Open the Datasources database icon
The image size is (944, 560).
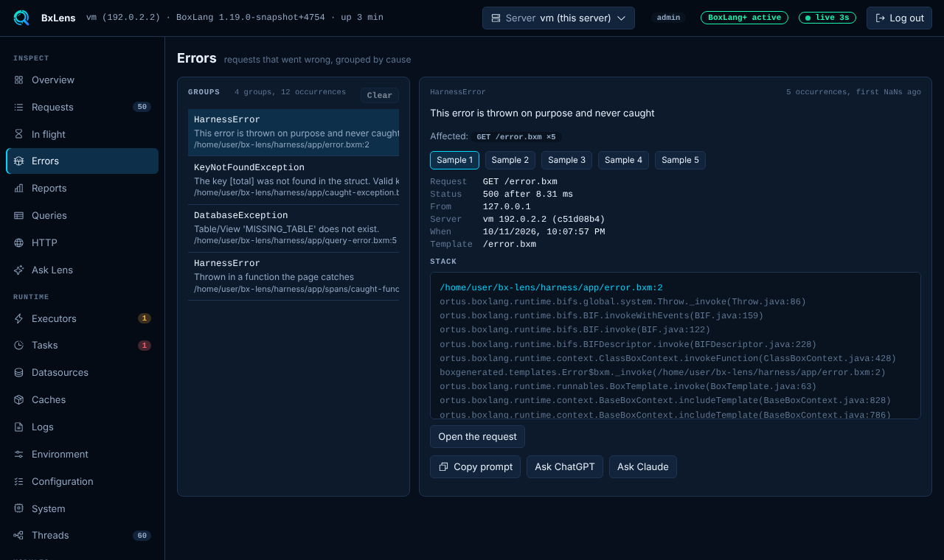click(x=18, y=372)
